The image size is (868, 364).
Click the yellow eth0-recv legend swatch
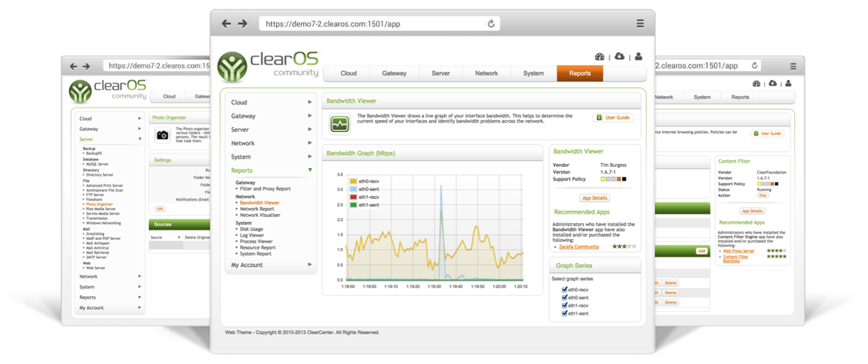(353, 181)
